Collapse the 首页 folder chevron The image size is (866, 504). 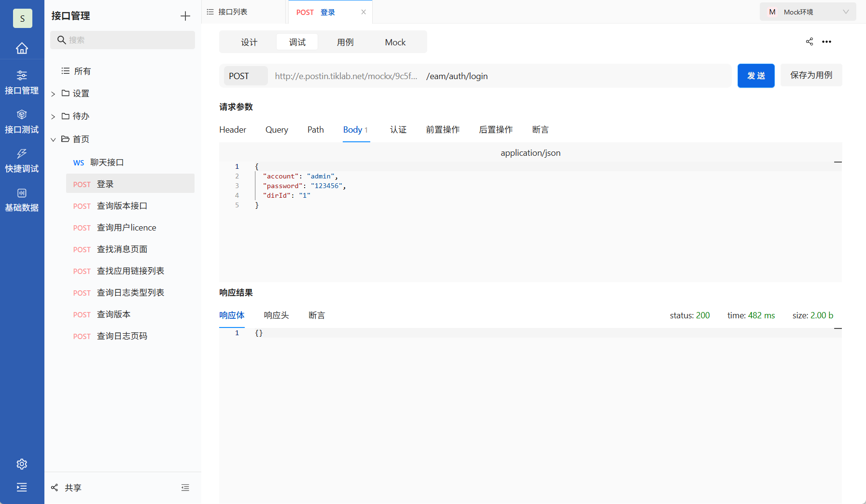tap(53, 139)
